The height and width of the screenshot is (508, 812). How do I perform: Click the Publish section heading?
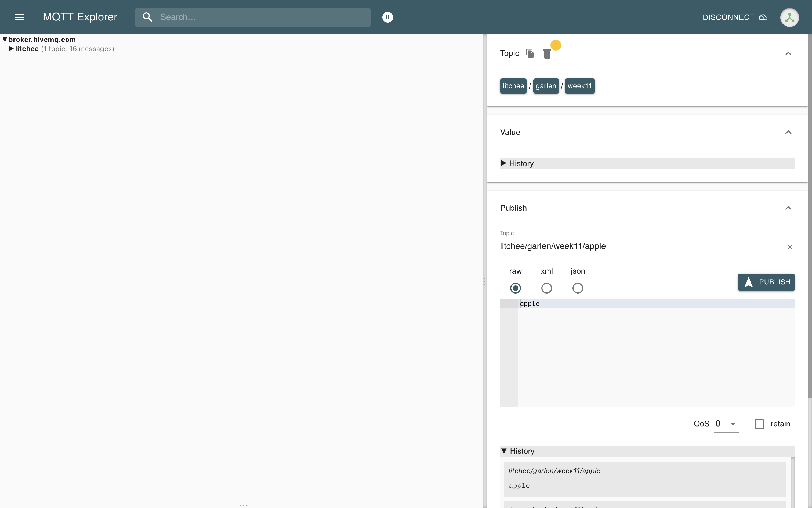513,208
